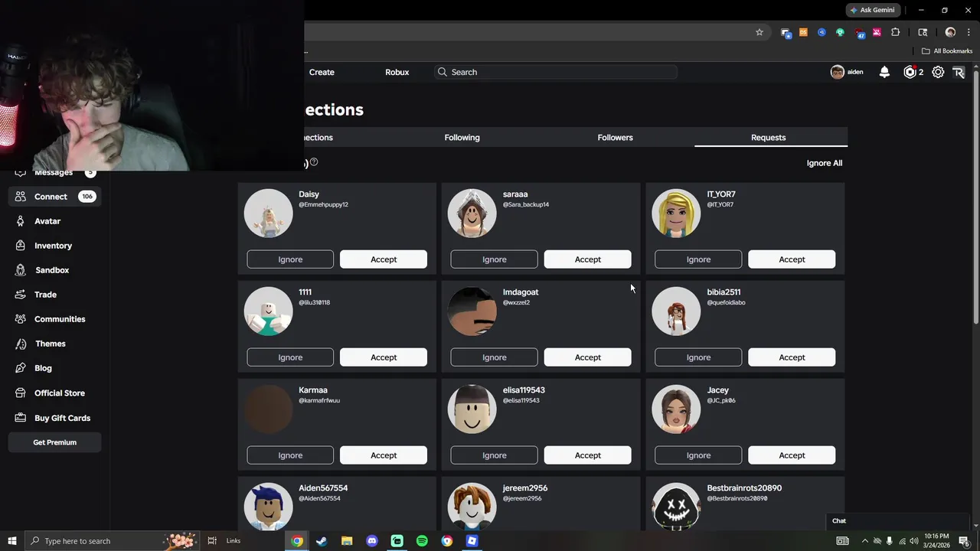
Task: Open the Chrome three-dot menu
Action: pos(969,32)
